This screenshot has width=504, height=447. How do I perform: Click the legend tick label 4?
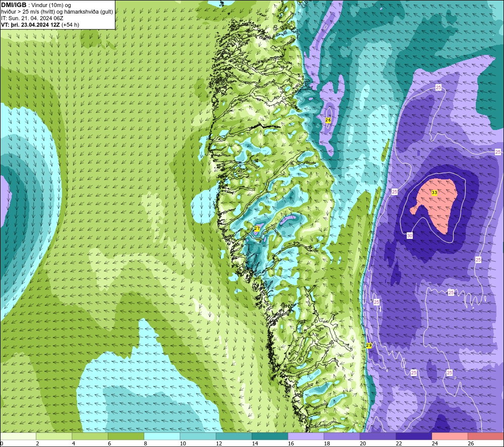pyautogui.click(x=74, y=443)
